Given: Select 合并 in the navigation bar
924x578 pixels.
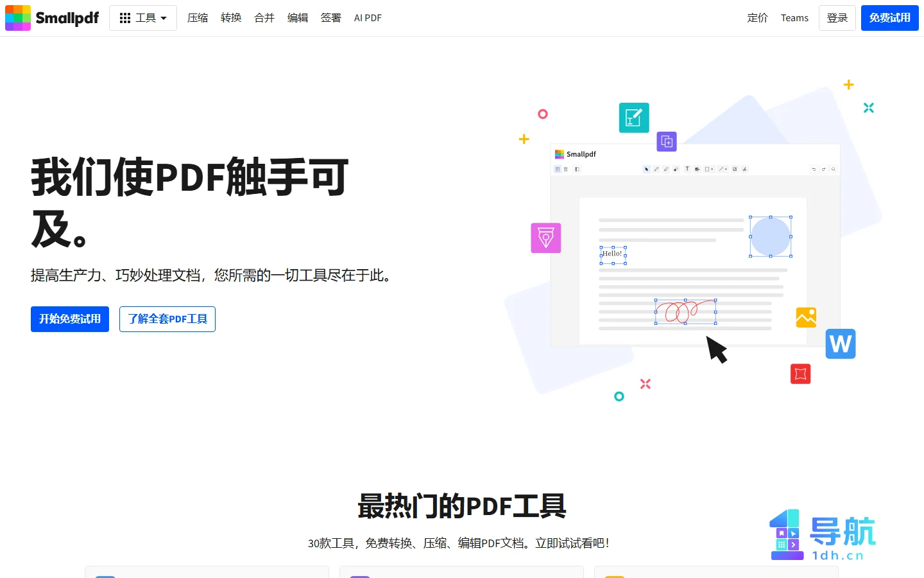Looking at the screenshot, I should (264, 18).
